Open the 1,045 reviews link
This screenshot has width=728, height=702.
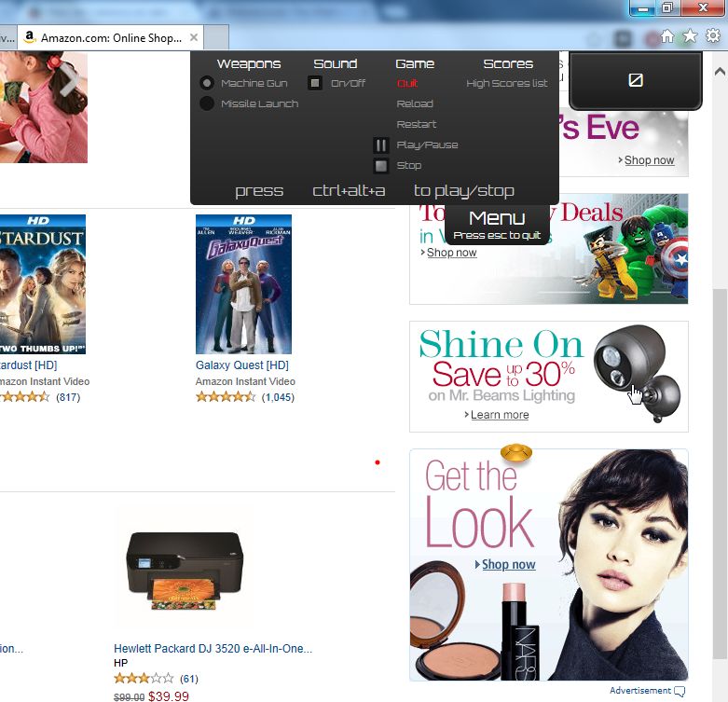coord(278,397)
